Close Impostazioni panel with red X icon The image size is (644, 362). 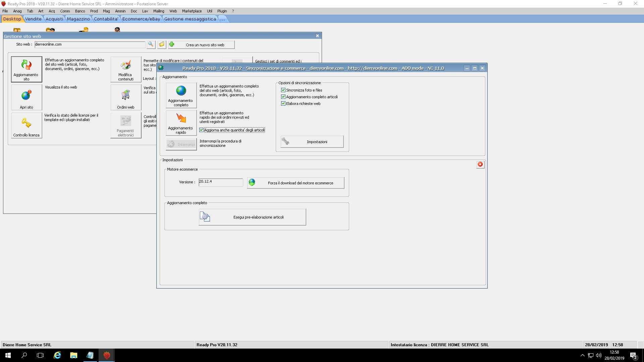(x=480, y=164)
